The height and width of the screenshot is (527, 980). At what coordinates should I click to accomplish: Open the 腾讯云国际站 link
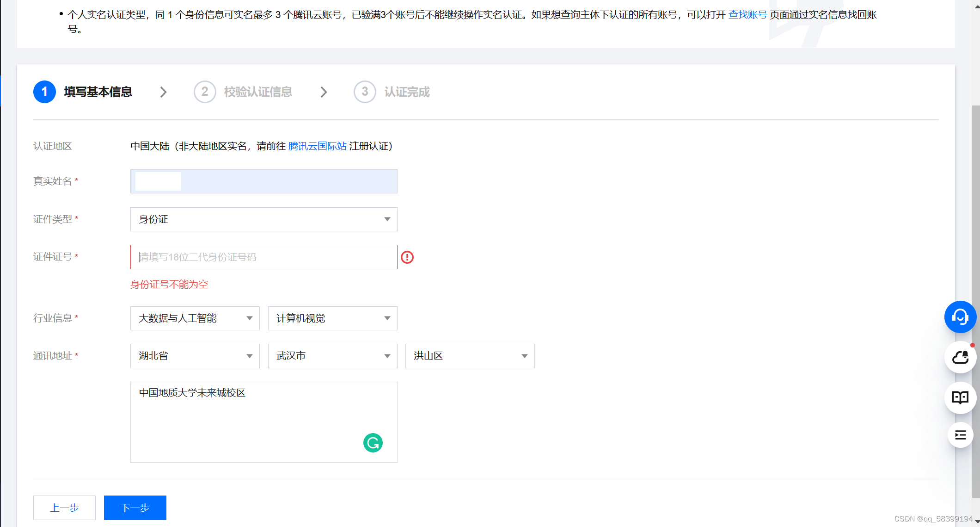point(317,146)
